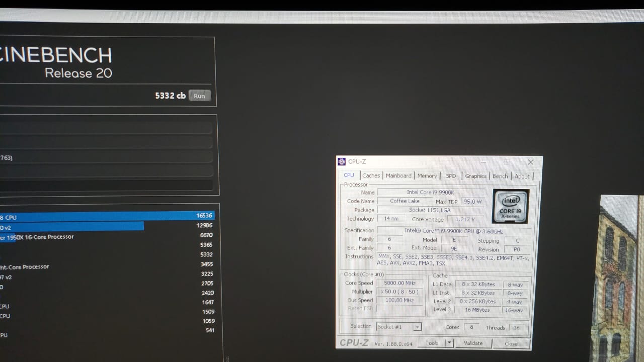Click the Stepping value C

click(x=518, y=241)
